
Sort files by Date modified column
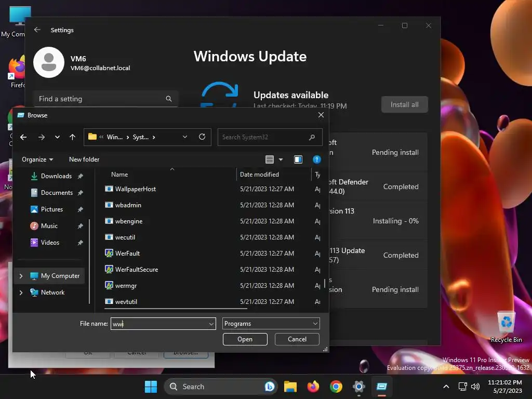(x=259, y=175)
